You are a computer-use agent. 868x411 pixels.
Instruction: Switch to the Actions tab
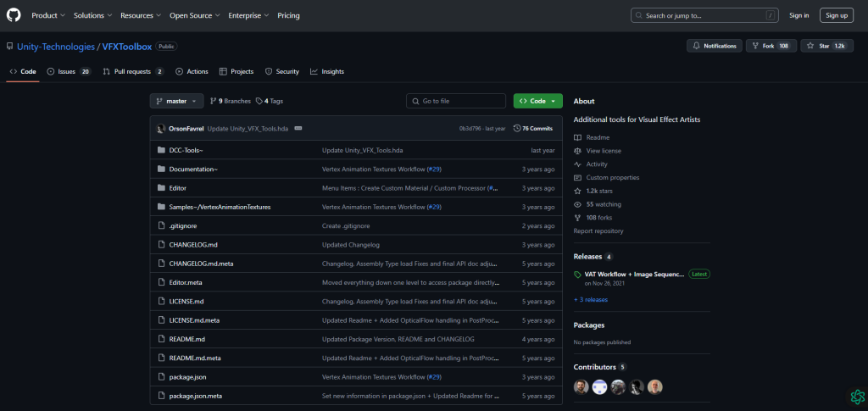point(192,71)
